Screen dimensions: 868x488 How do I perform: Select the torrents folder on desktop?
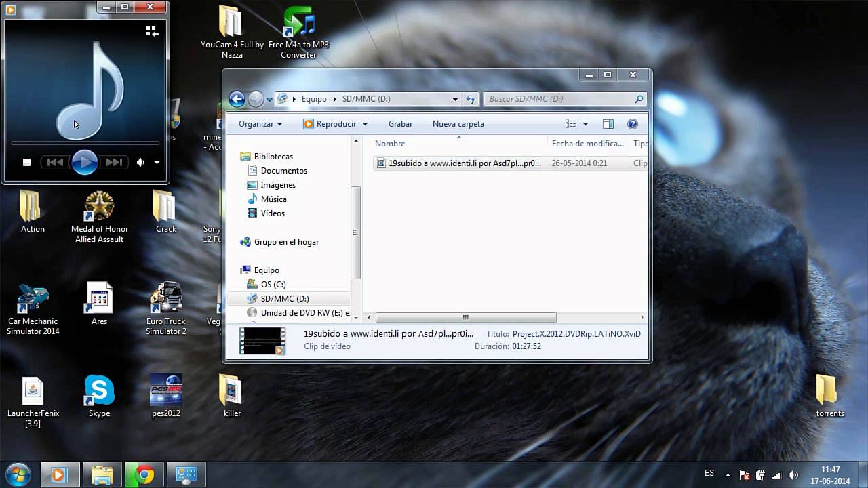830,396
